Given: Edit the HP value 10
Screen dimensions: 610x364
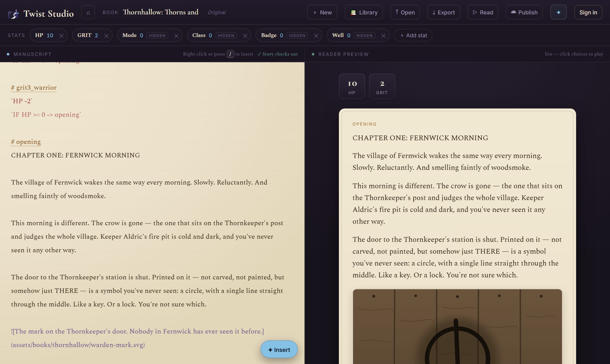Looking at the screenshot, I should click(50, 35).
